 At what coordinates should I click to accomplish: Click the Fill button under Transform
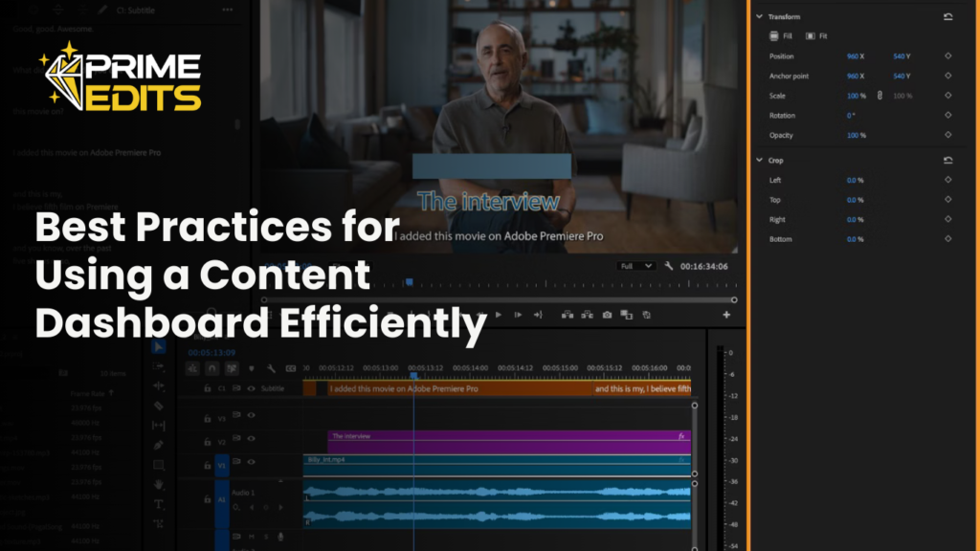781,36
